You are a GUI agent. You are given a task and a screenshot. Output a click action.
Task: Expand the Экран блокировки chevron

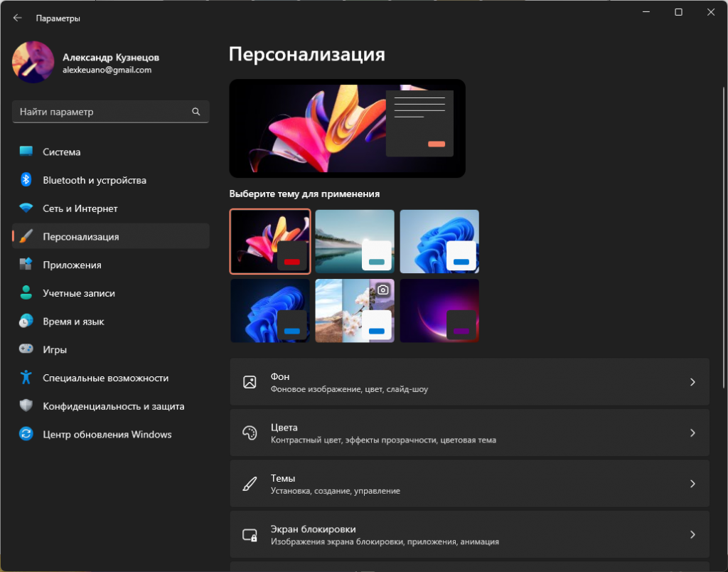[692, 535]
